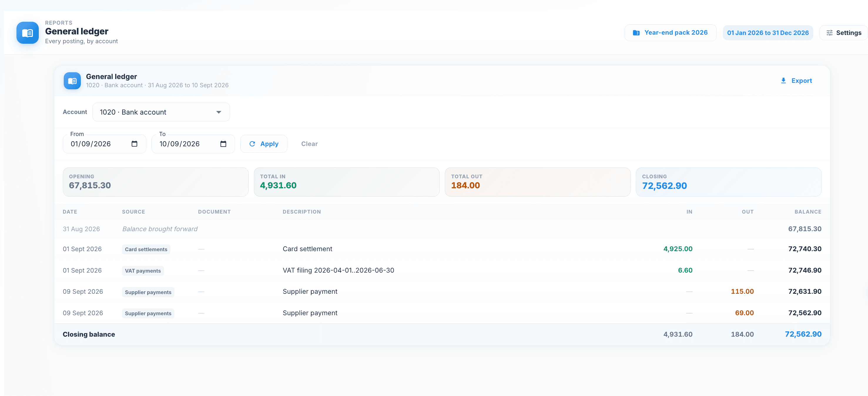Click the dropdown arrow in Account selector
The image size is (868, 396).
[219, 112]
